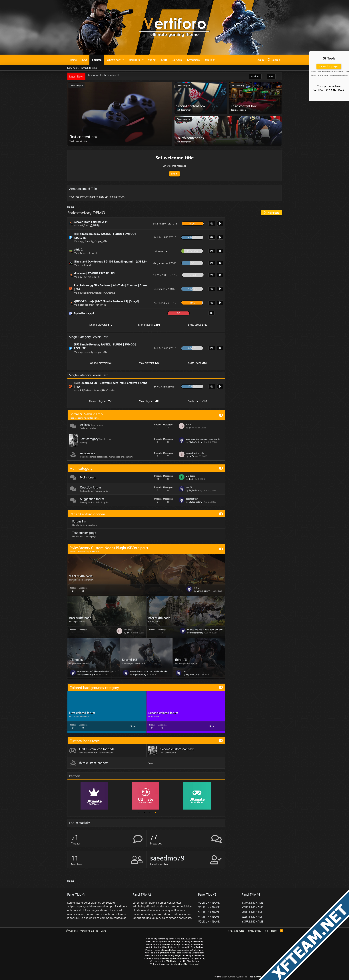Viewport: 349px width, 980px height.
Task: Click Show/hide plugins button in SF Tools
Action: pyautogui.click(x=329, y=66)
